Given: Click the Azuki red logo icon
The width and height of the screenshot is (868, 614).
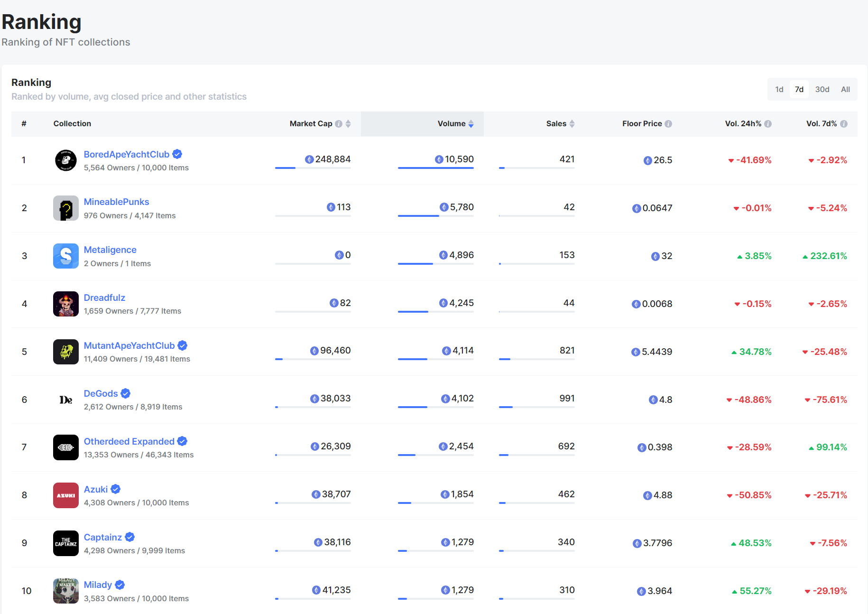Looking at the screenshot, I should point(65,495).
